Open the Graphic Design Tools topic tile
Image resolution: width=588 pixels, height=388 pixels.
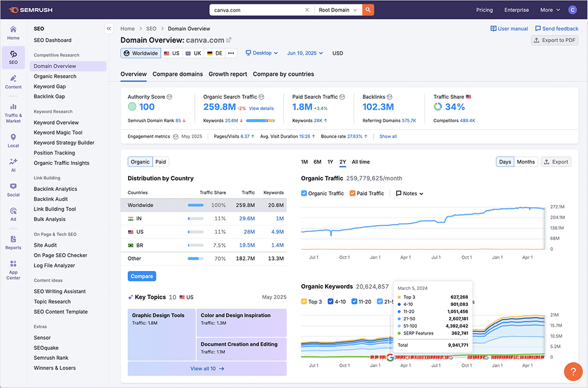(x=161, y=335)
